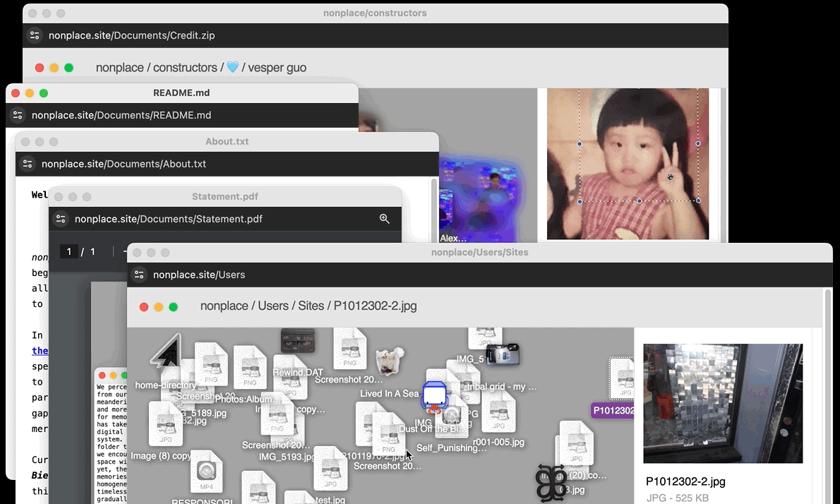Click 'Users' in the Users window breadcrumb
This screenshot has width=840, height=504.
pos(273,306)
